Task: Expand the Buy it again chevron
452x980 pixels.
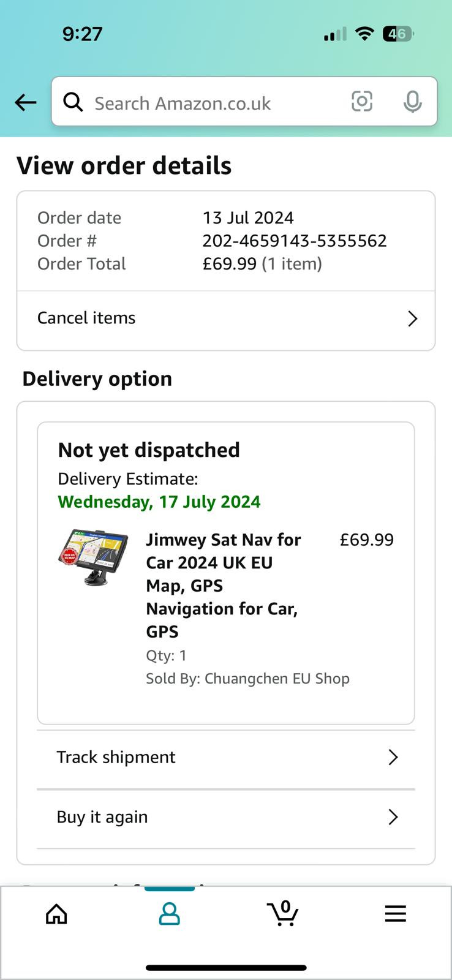Action: click(393, 817)
